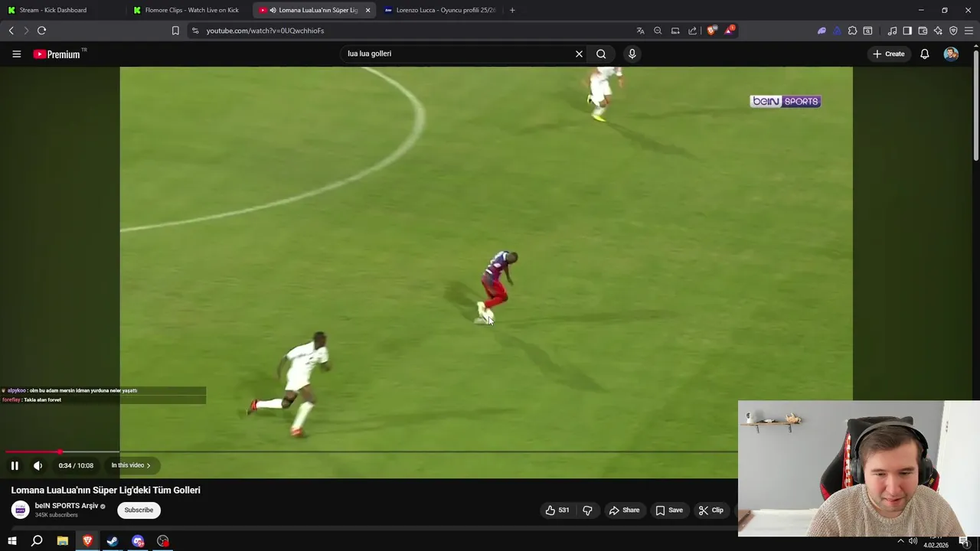The width and height of the screenshot is (980, 551).
Task: Reload the current page
Action: click(41, 31)
